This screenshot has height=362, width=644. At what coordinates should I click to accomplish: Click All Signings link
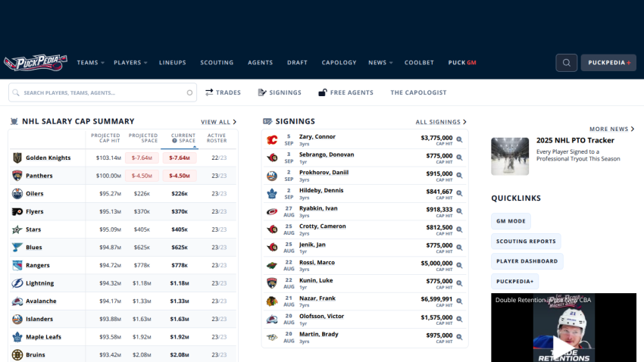click(441, 122)
